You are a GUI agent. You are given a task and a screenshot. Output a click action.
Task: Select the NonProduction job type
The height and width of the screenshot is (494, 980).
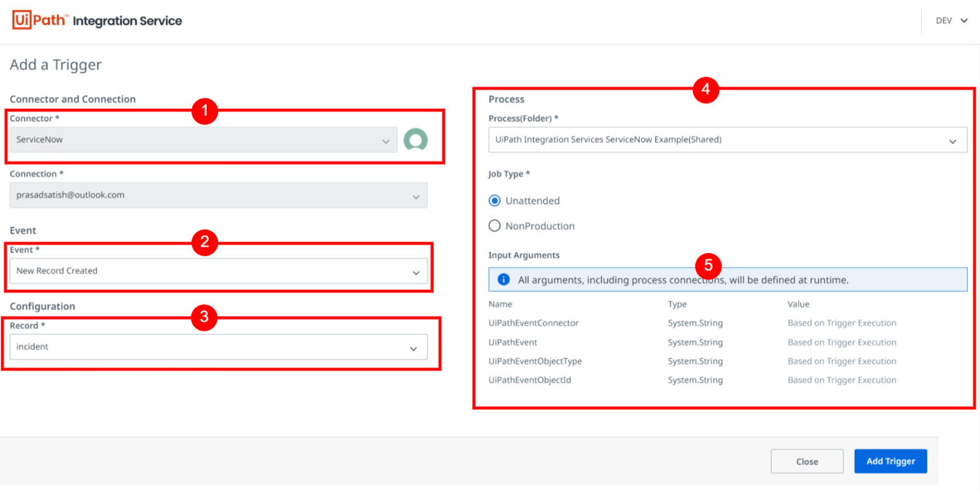(494, 225)
